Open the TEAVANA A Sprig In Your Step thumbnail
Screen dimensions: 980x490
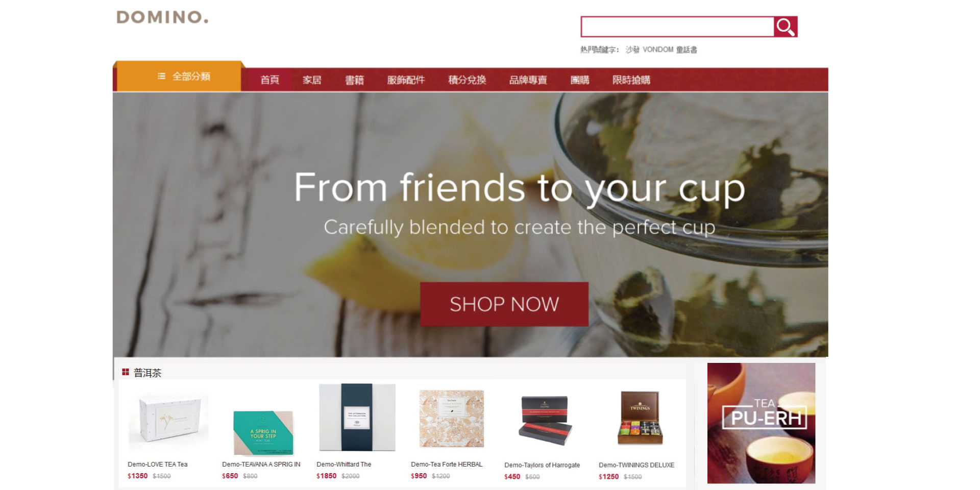pyautogui.click(x=263, y=432)
